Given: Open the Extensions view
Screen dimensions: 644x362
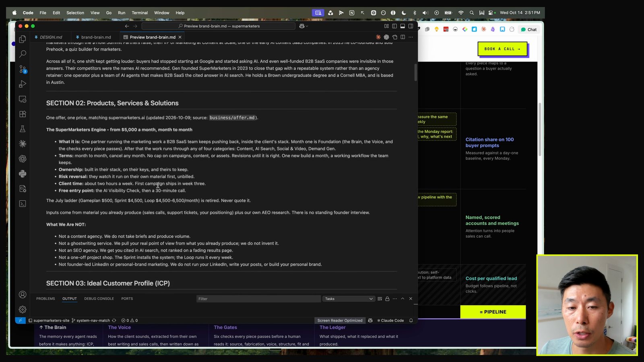Looking at the screenshot, I should pyautogui.click(x=23, y=114).
